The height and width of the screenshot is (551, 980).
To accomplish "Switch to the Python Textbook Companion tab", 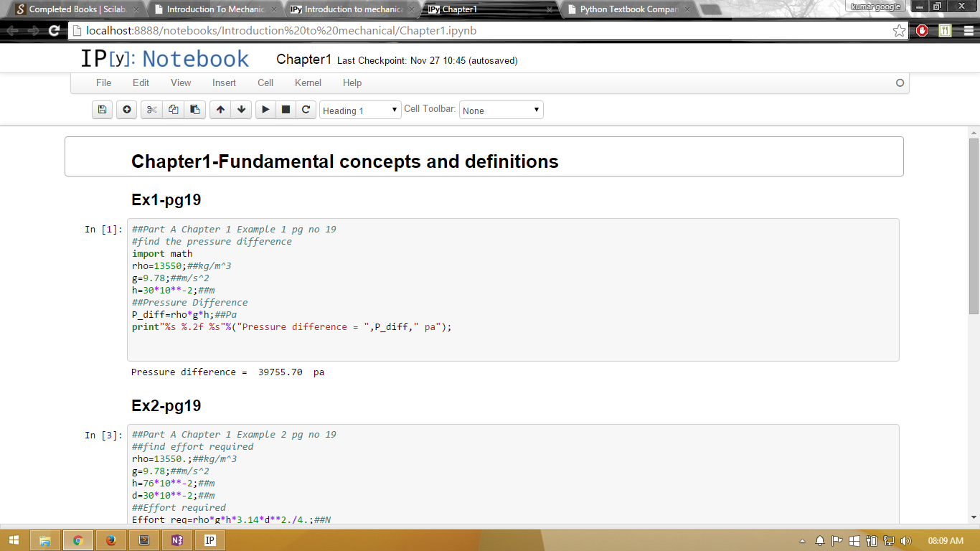I will pyautogui.click(x=628, y=9).
